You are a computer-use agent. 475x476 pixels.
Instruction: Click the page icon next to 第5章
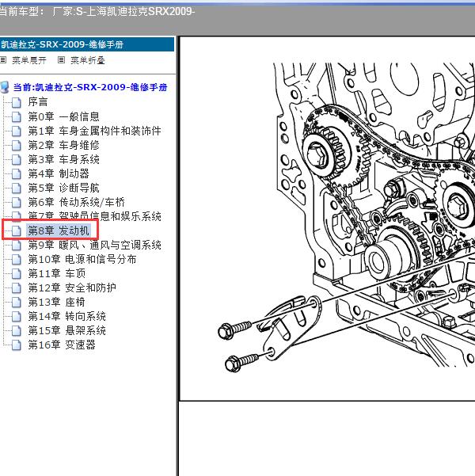[x=17, y=188]
